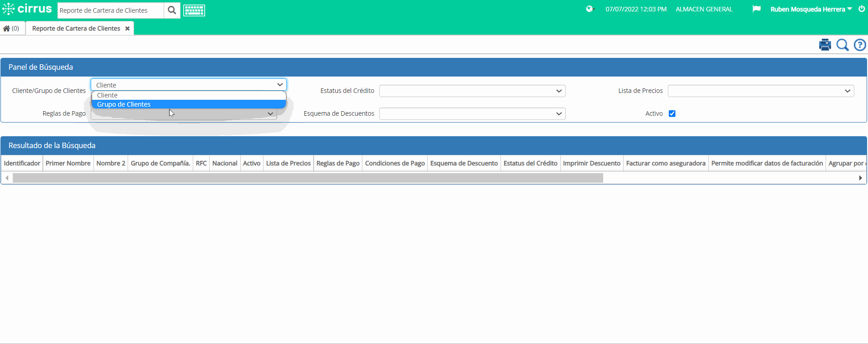Screen dimensions: 868x344
Task: Close the Reporte de Cartera de Clientes tab
Action: click(x=128, y=28)
